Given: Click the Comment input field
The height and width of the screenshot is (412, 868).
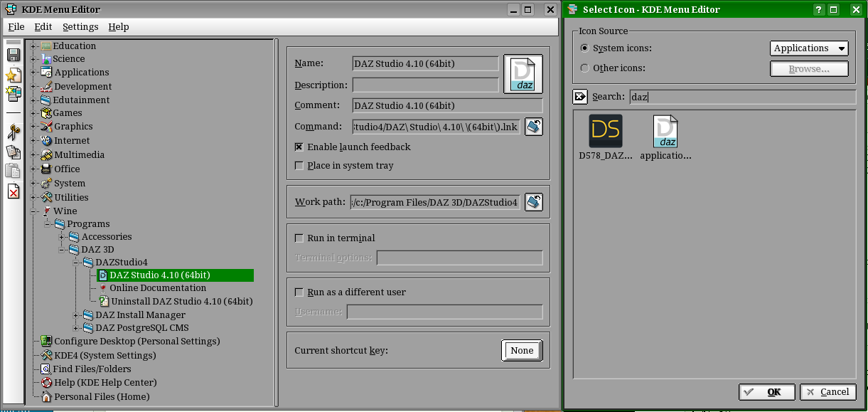Looking at the screenshot, I should (x=447, y=105).
